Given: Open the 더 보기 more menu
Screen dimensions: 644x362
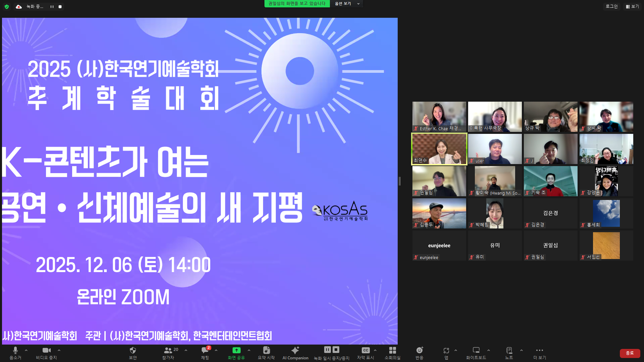Looking at the screenshot, I should click(539, 353).
